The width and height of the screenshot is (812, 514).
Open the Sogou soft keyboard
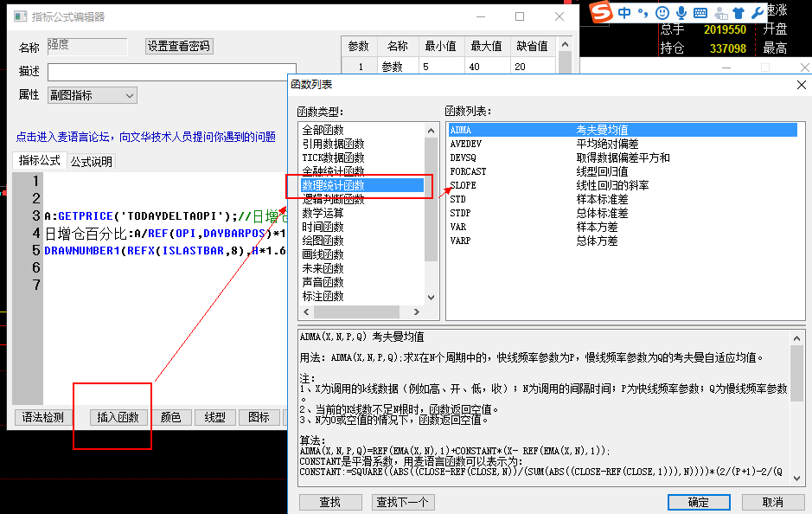pyautogui.click(x=700, y=12)
